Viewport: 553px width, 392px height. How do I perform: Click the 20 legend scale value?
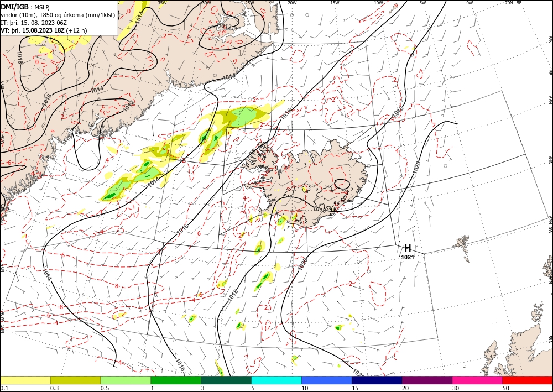405,388
